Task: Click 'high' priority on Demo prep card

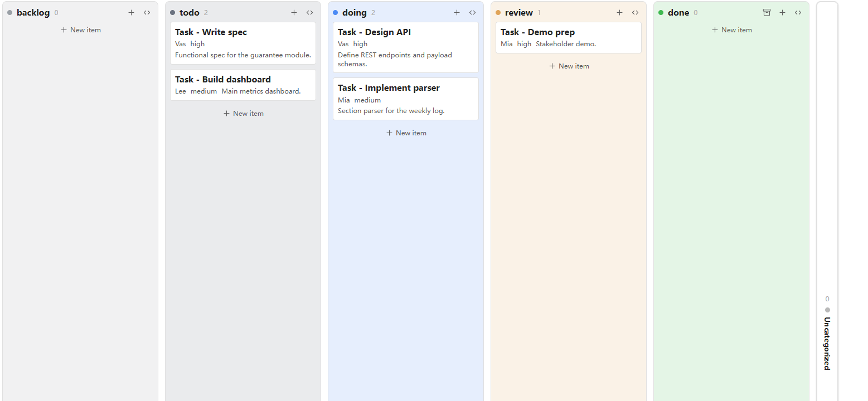Action: tap(524, 44)
